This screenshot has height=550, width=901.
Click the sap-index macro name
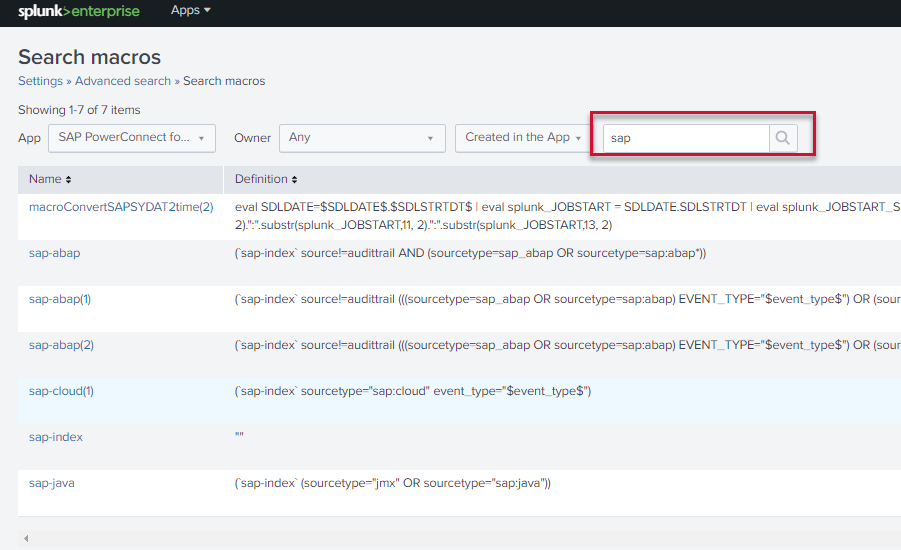coord(56,437)
